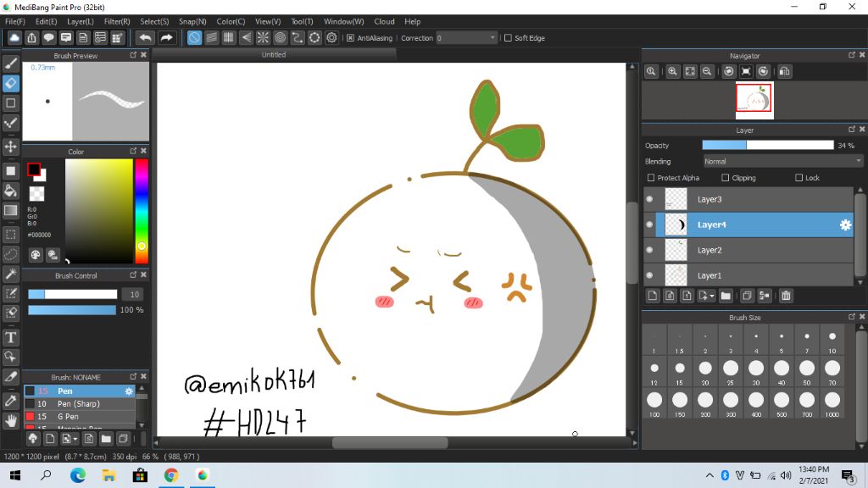Choose G Pen brush
Viewport: 868px width, 488px height.
[x=79, y=417]
